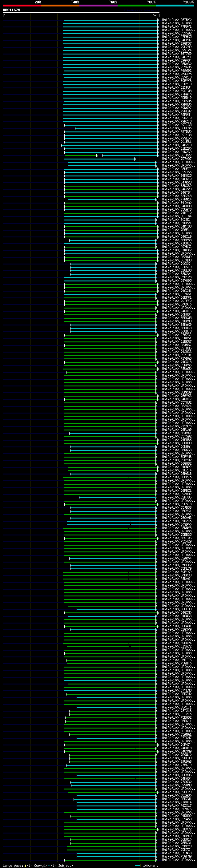Click hit UniRef100_Q801I1
197x868 pixels.
coord(176,707)
